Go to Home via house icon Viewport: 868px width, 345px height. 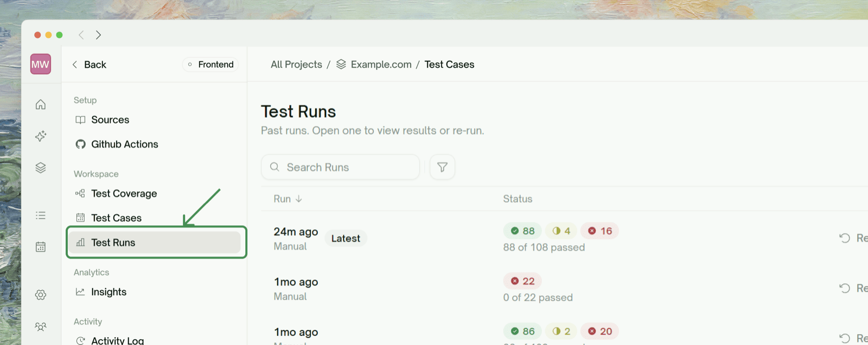coord(41,104)
